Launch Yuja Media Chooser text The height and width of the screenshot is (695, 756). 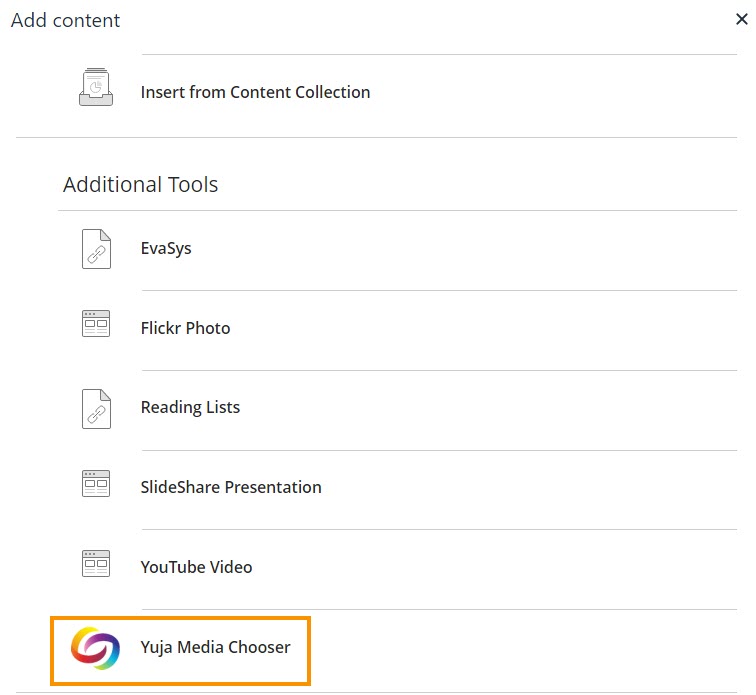tap(216, 647)
